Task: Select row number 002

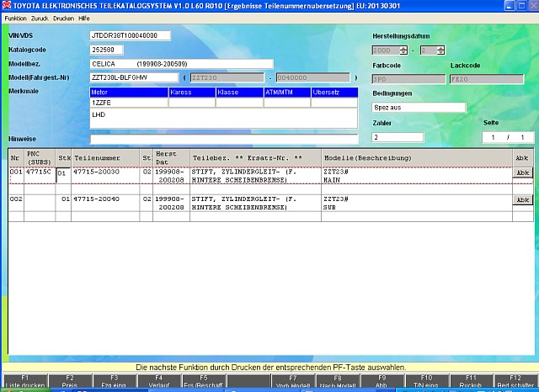Action: [16, 199]
